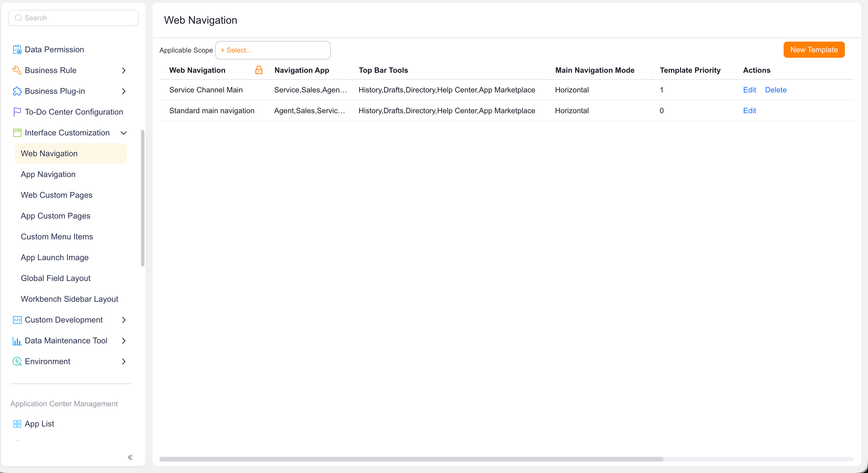Image resolution: width=868 pixels, height=473 pixels.
Task: Click the Top Bar Tools column header
Action: point(383,70)
